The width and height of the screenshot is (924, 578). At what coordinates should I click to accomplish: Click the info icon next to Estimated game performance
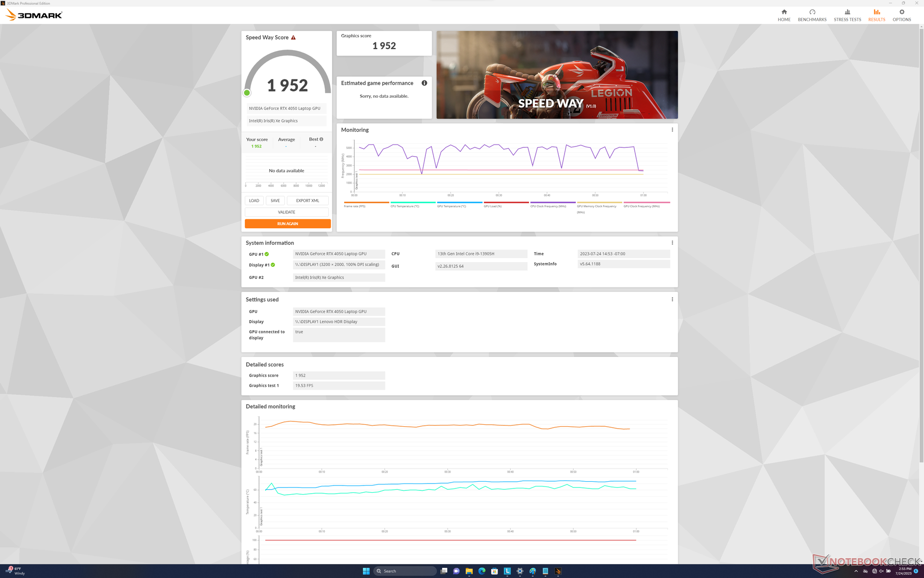tap(424, 83)
